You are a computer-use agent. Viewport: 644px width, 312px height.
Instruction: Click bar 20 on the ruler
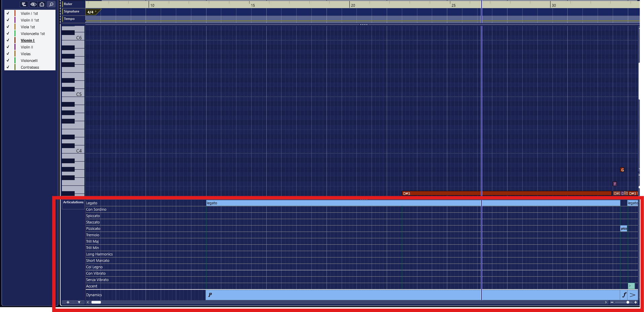coord(353,5)
